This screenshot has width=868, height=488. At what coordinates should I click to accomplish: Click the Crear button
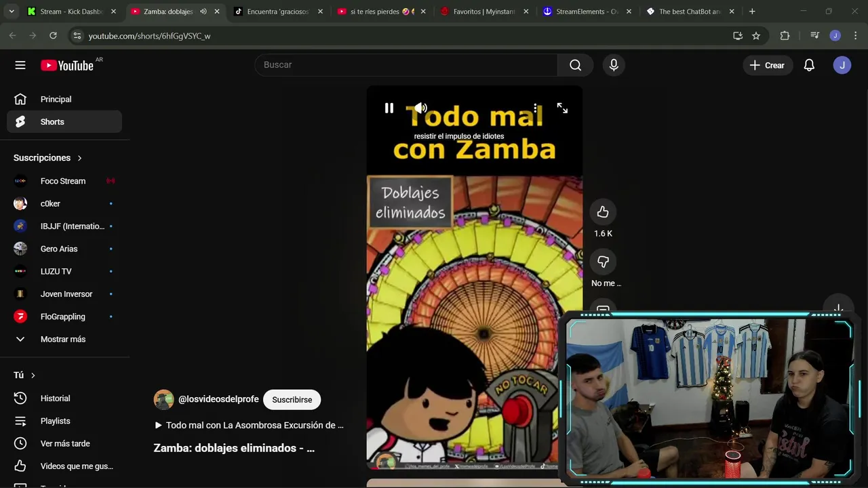pos(767,65)
